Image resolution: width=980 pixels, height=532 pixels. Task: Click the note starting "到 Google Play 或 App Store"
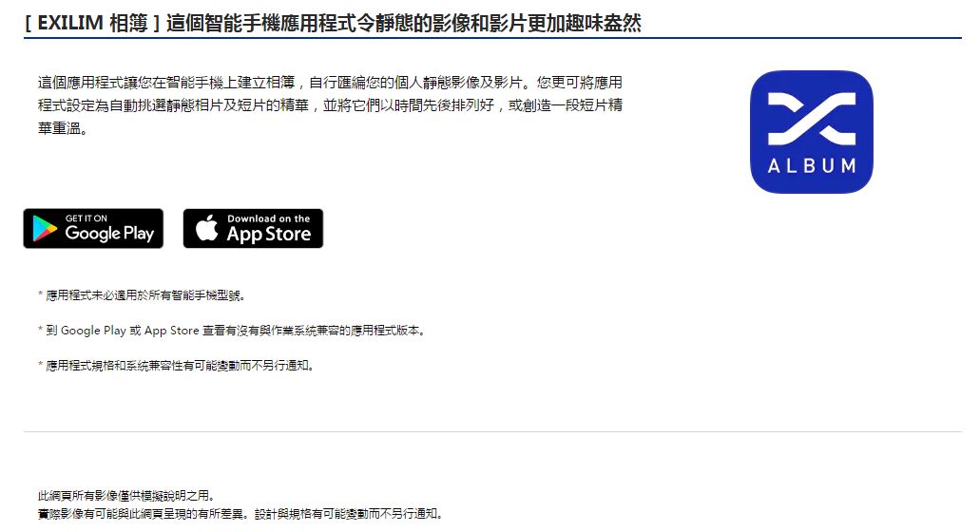tap(231, 331)
